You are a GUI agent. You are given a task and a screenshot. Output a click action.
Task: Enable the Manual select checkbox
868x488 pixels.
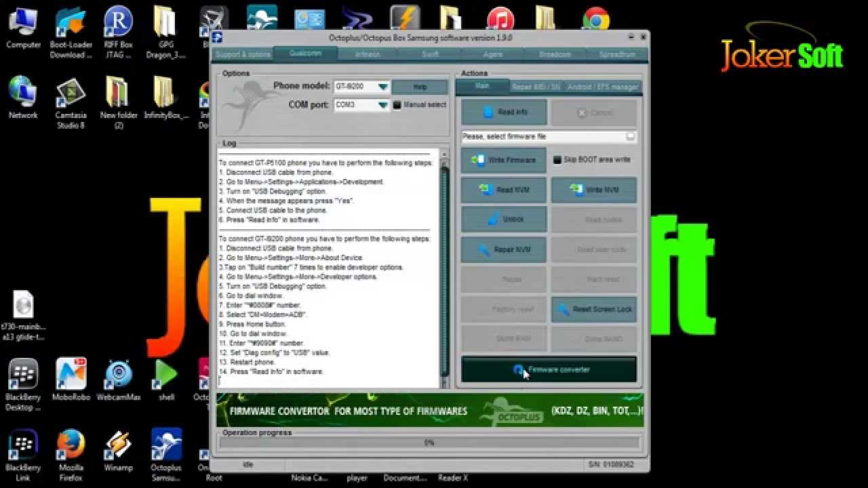tap(397, 105)
